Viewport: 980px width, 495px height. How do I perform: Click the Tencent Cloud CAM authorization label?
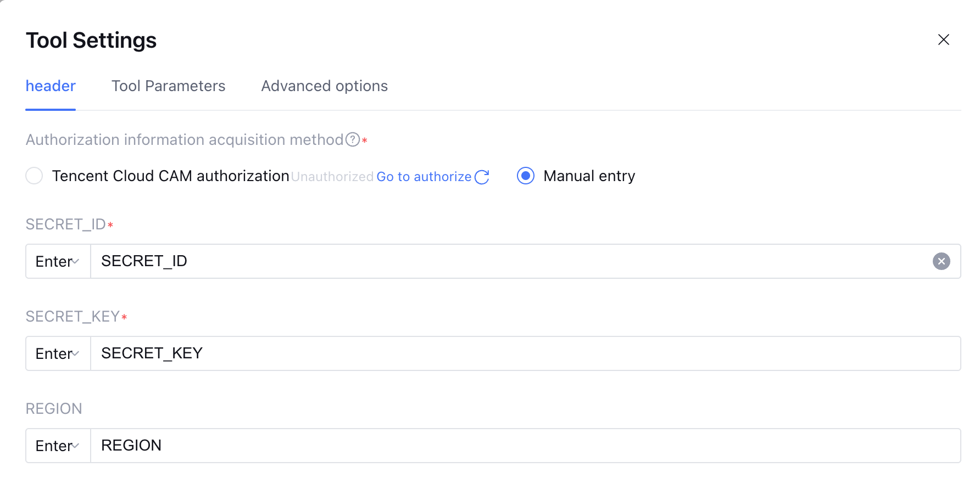coord(170,176)
